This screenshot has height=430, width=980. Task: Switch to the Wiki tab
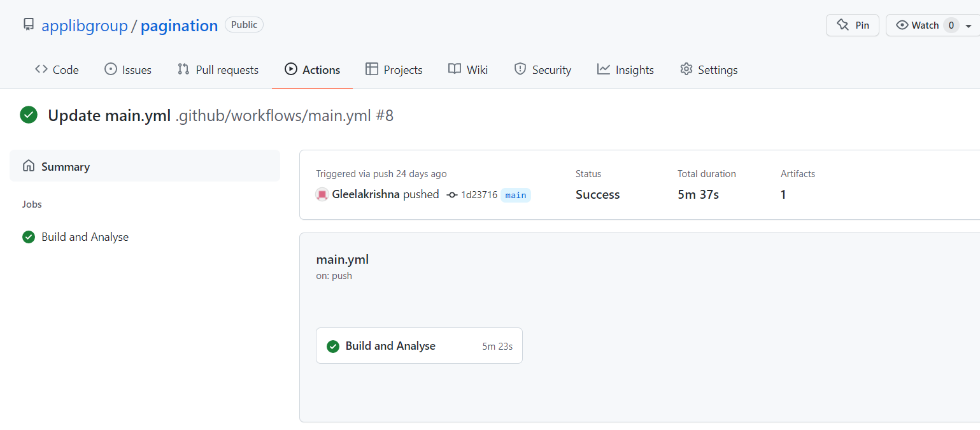click(x=468, y=69)
